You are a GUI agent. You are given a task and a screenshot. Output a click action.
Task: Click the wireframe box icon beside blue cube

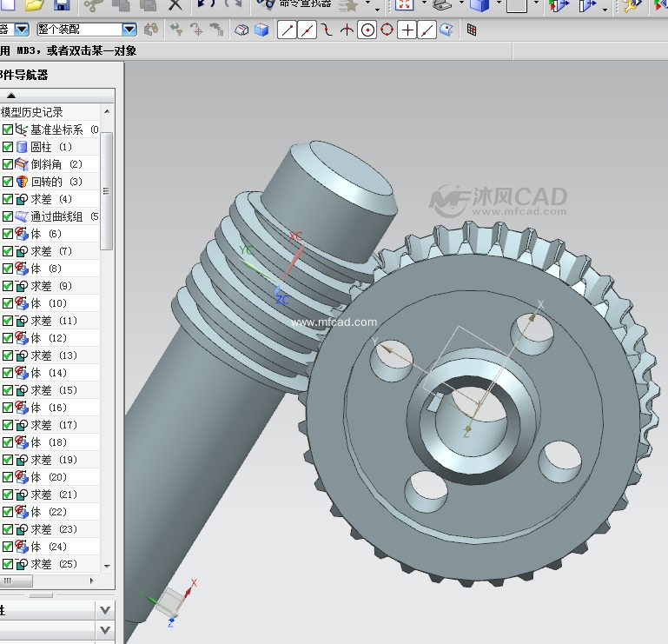point(241,30)
